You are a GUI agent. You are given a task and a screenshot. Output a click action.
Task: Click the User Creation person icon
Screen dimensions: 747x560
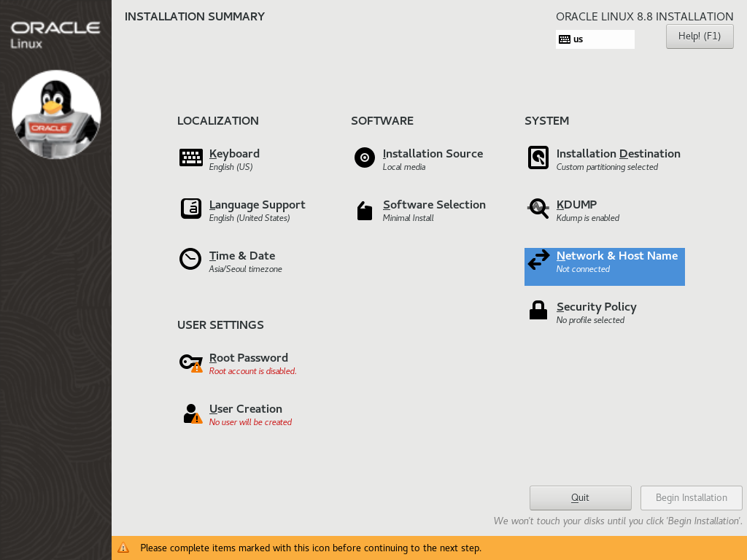pos(190,413)
